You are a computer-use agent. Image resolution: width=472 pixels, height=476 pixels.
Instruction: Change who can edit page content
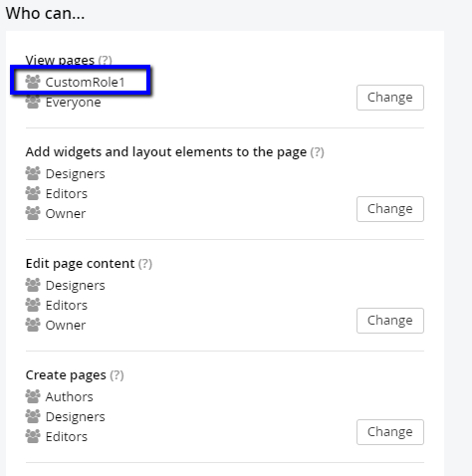390,321
